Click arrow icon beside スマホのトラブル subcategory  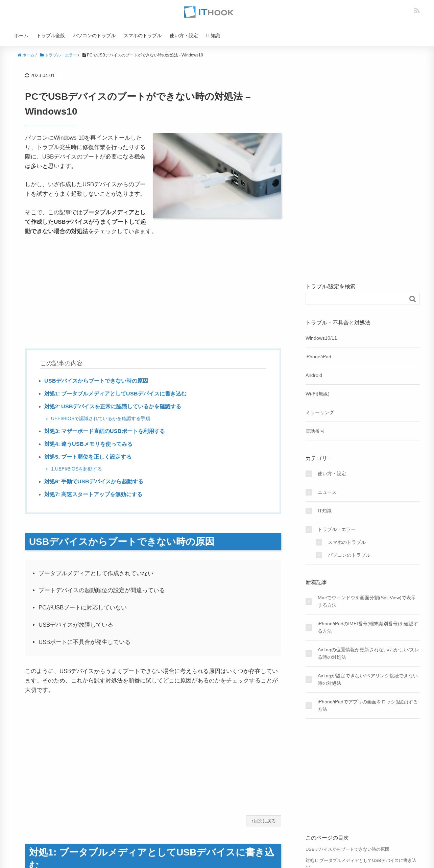[x=319, y=542]
